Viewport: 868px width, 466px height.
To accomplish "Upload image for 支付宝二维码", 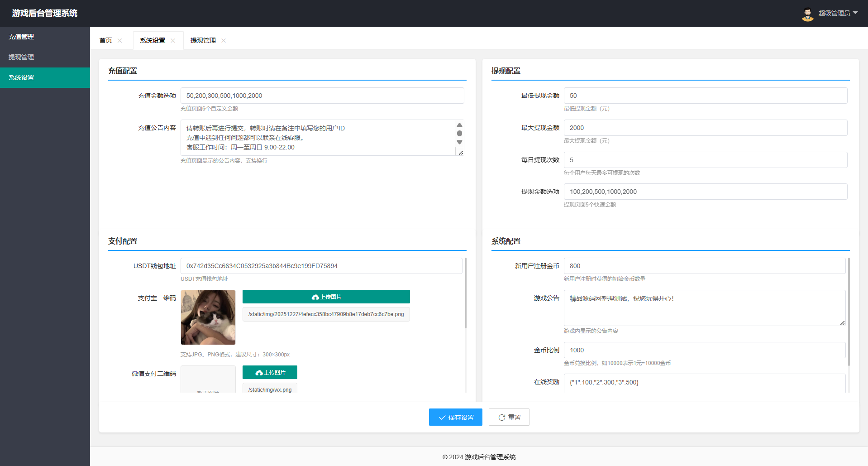I will [x=326, y=297].
